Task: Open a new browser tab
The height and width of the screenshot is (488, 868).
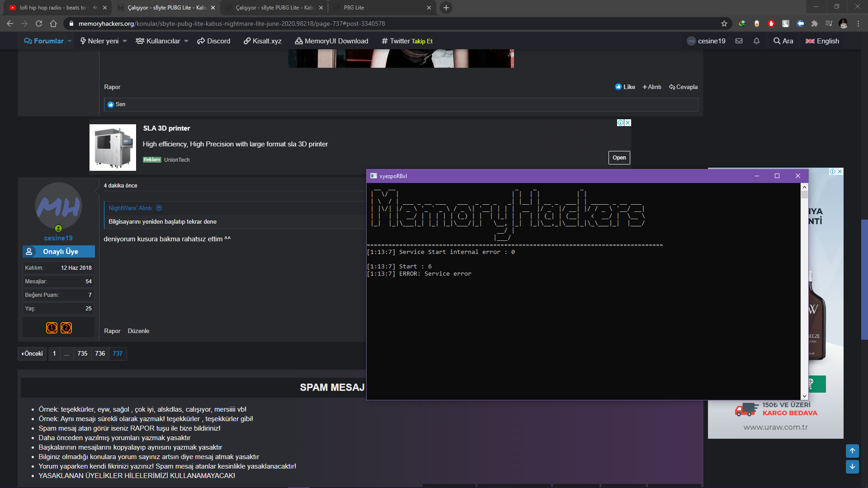Action: click(446, 8)
